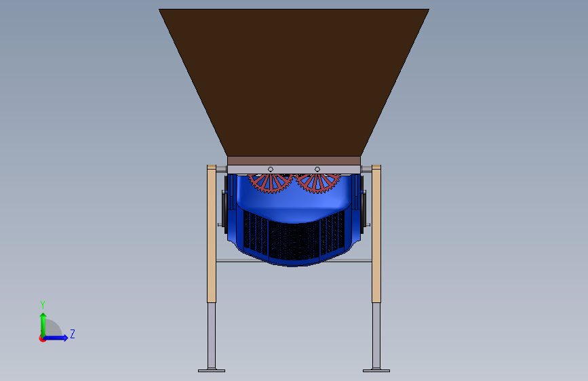Select the right grey foot plate
The width and height of the screenshot is (588, 381).
tap(376, 371)
